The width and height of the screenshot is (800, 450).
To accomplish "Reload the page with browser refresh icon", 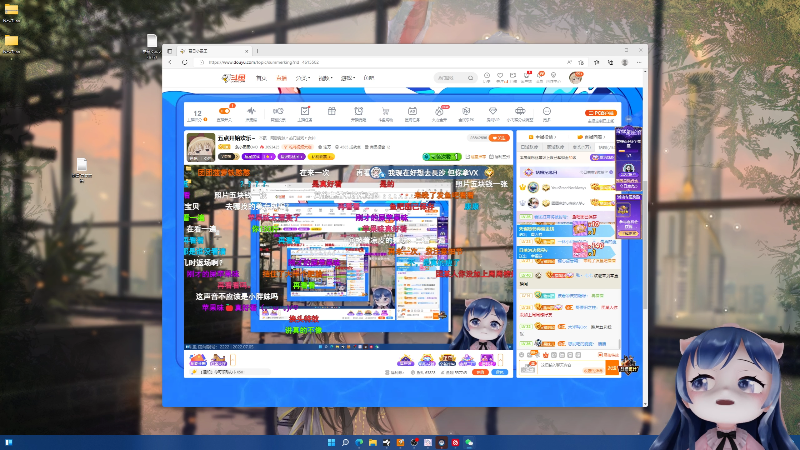I will click(x=185, y=62).
